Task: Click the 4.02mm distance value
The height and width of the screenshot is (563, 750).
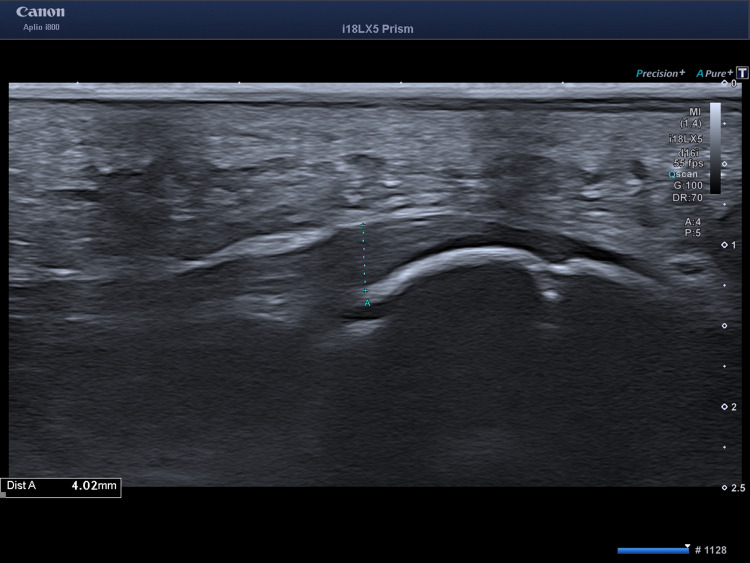Action: [x=94, y=487]
